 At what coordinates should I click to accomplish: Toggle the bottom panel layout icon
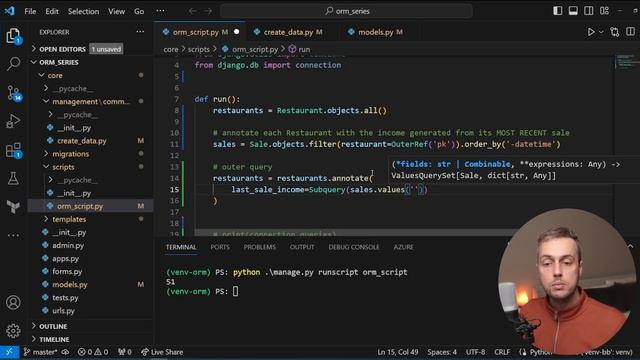[573, 11]
